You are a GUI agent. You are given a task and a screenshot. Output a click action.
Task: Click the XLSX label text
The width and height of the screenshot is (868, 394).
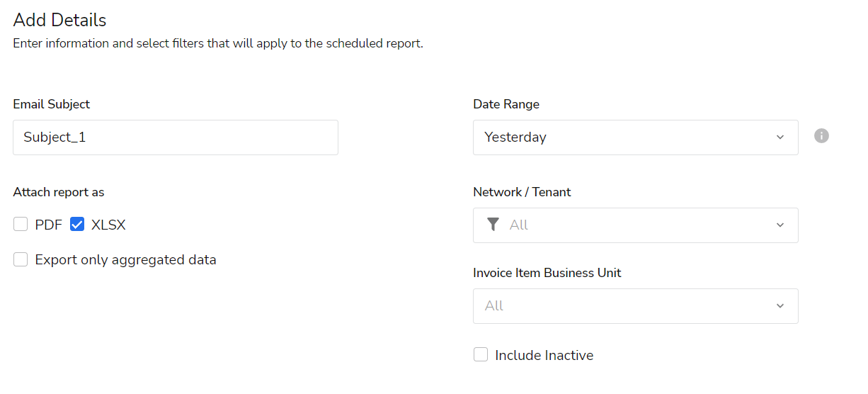tap(108, 225)
